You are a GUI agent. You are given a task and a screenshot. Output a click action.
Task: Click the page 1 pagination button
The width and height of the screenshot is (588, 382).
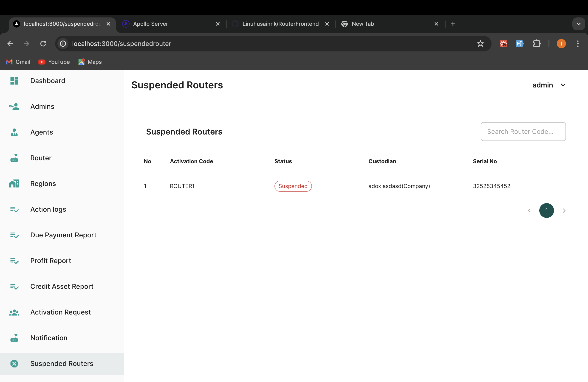click(546, 210)
